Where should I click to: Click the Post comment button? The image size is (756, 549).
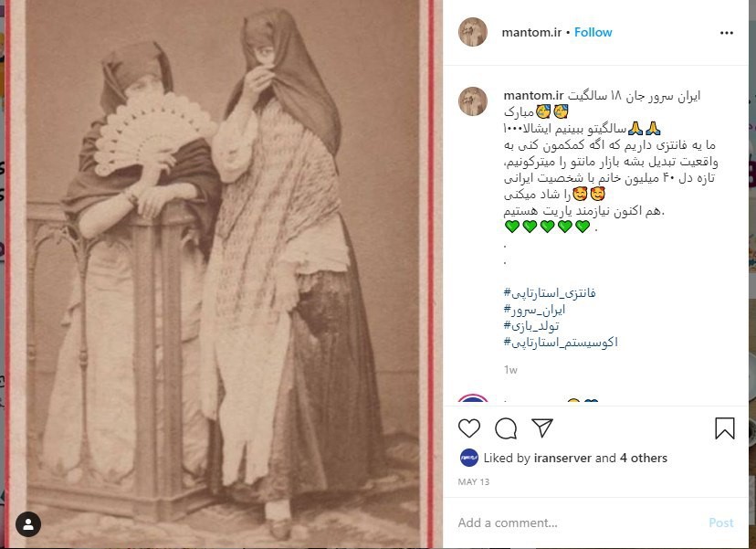coord(720,523)
